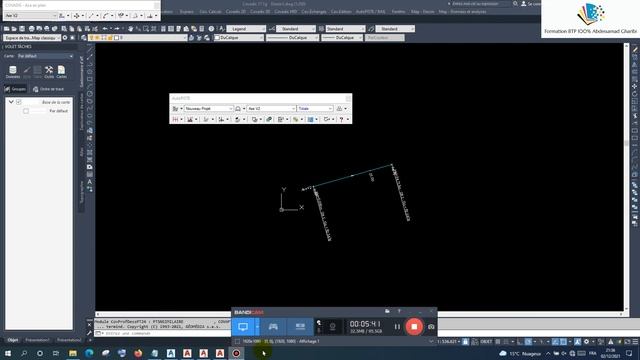Click the red profile icon in AutoPISTE toolbar
This screenshot has height=360, width=640.
[x=176, y=120]
